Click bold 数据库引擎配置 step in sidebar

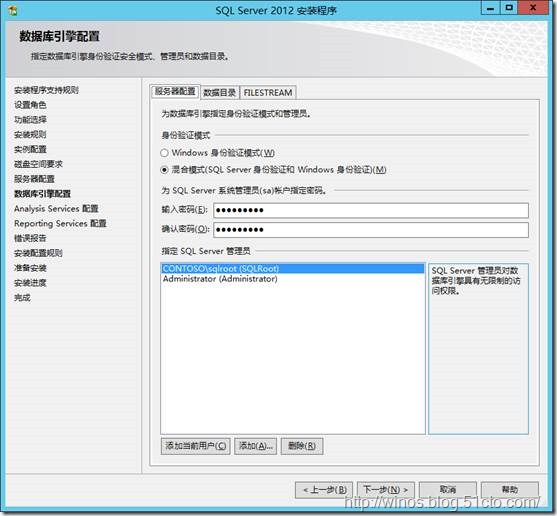42,194
